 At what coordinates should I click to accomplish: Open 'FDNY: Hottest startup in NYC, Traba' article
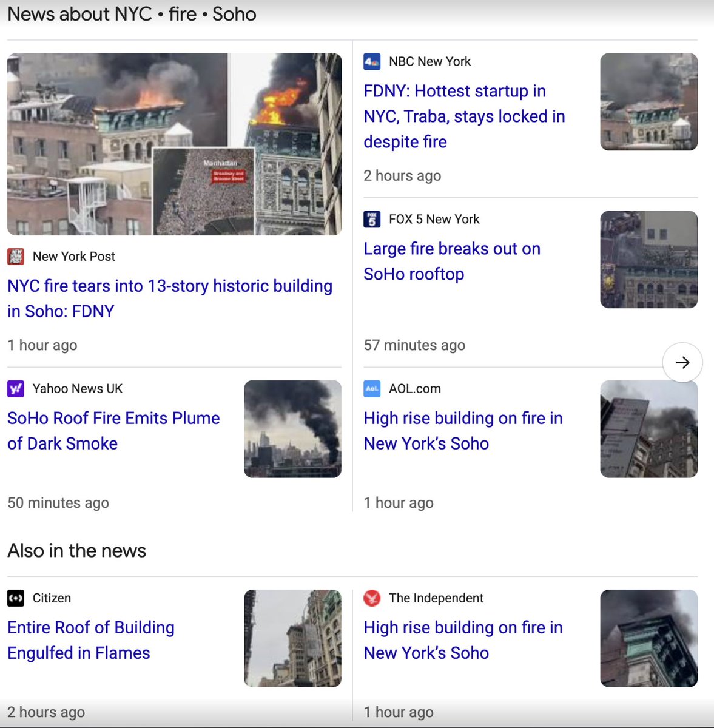click(464, 116)
